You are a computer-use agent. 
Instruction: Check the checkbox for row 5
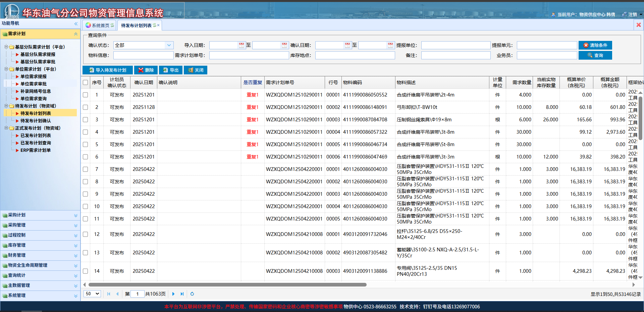(x=86, y=144)
